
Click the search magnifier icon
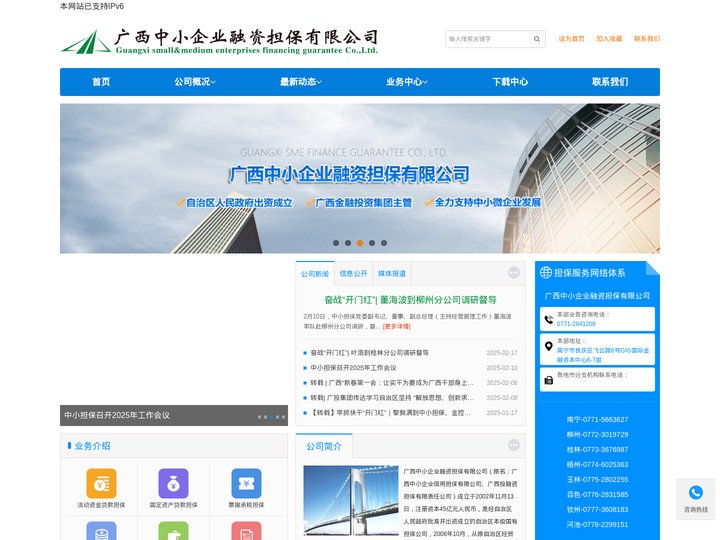click(536, 39)
